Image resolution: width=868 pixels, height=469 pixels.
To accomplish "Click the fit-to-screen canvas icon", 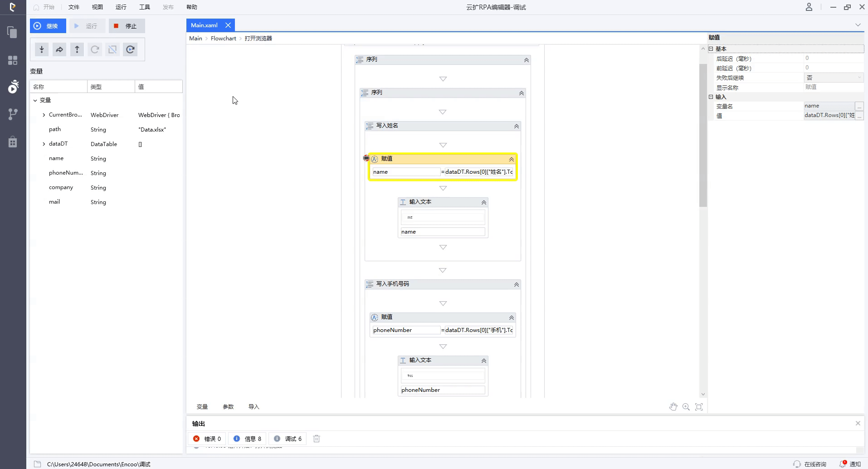I will pyautogui.click(x=699, y=407).
